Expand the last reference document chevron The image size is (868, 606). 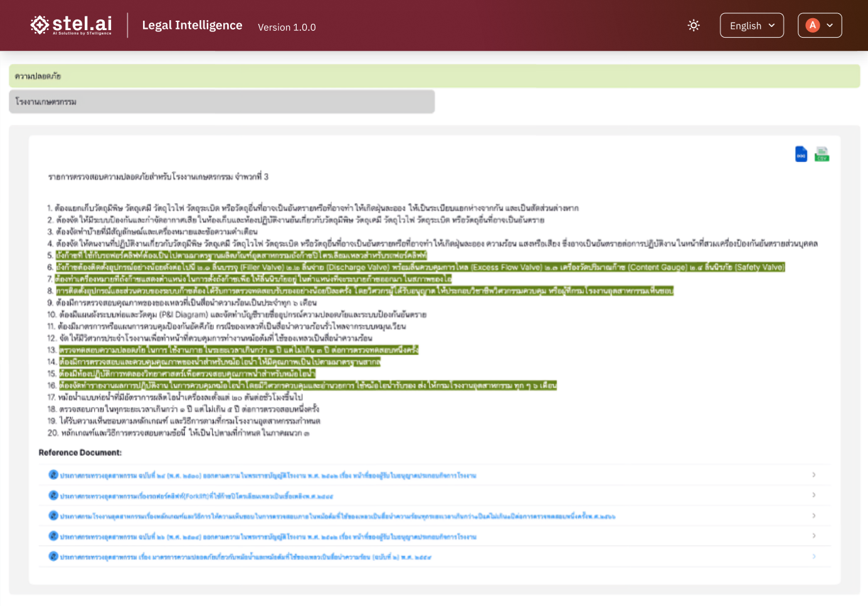(813, 556)
